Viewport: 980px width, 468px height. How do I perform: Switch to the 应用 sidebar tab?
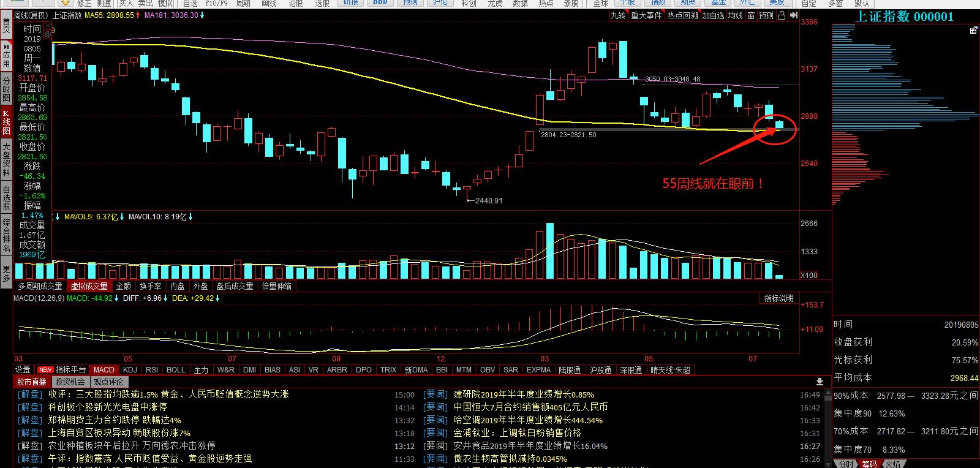[x=6, y=56]
